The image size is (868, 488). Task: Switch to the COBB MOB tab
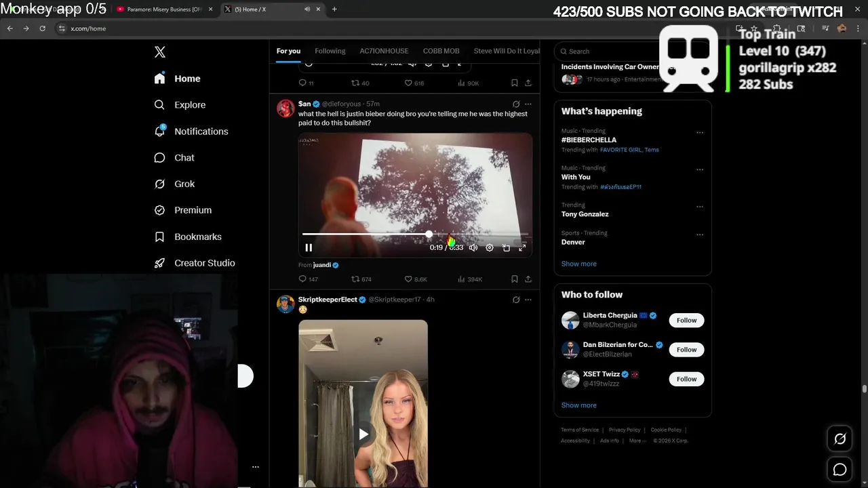[441, 51]
